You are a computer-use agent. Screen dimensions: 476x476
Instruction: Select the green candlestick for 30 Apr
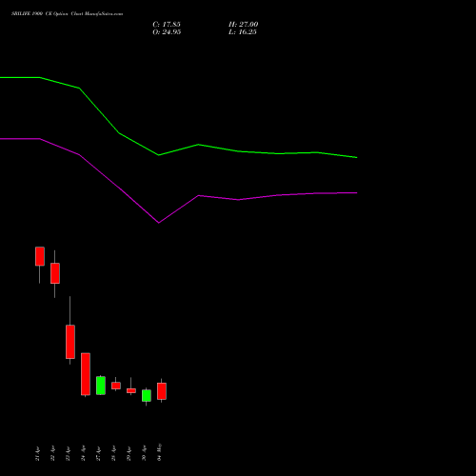147,396
